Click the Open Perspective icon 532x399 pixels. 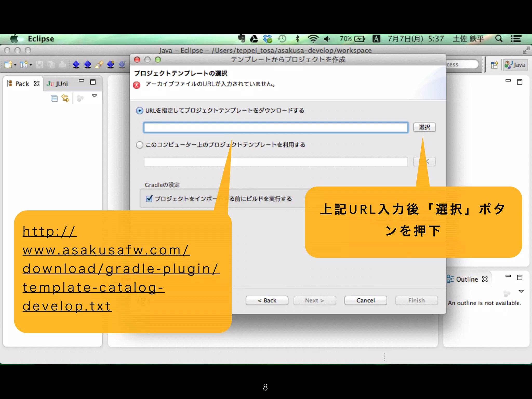coord(494,65)
